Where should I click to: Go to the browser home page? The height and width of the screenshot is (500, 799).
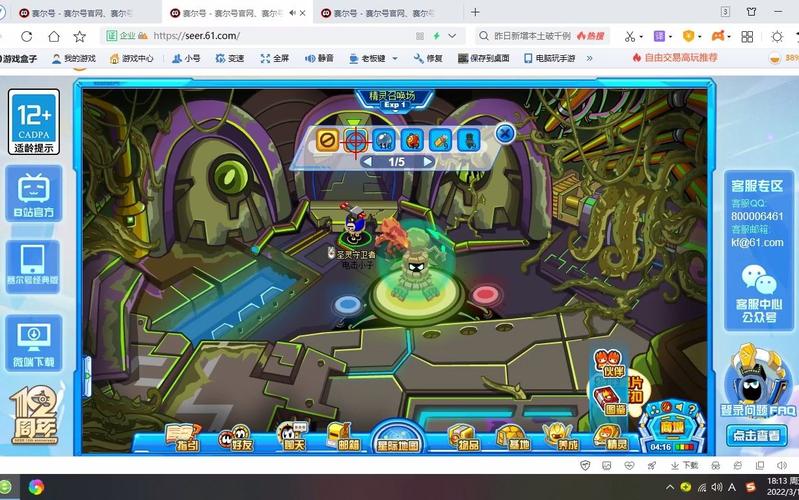pyautogui.click(x=54, y=36)
